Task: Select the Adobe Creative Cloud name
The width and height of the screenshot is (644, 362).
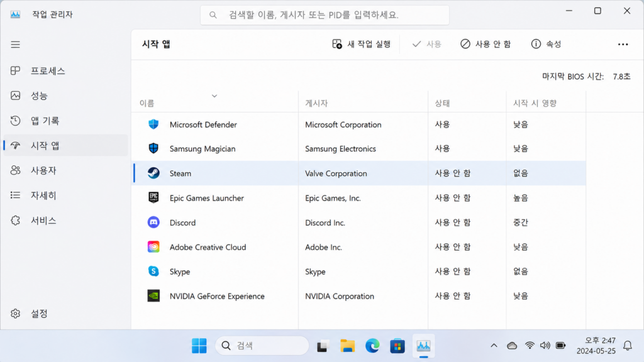Action: click(208, 247)
